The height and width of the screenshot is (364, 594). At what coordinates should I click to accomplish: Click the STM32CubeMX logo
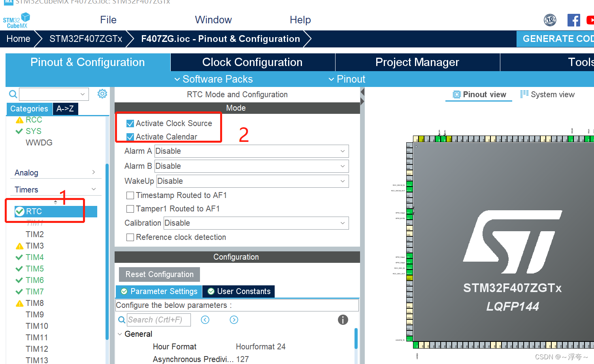tap(16, 20)
